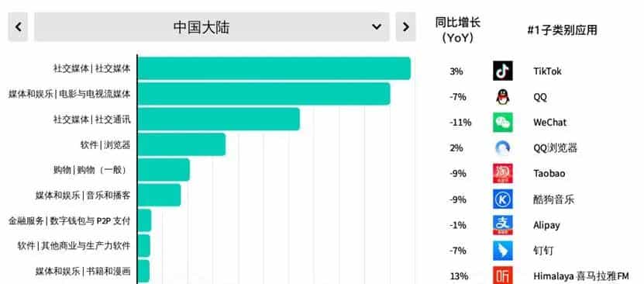The height and width of the screenshot is (284, 644).
Task: Click the QQ浏览器 browser icon
Action: (x=503, y=148)
